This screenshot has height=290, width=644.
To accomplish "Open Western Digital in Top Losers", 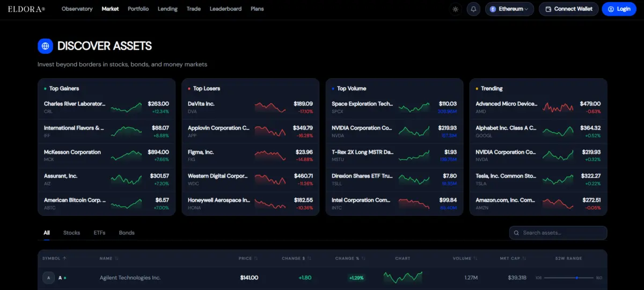I will 251,179.
